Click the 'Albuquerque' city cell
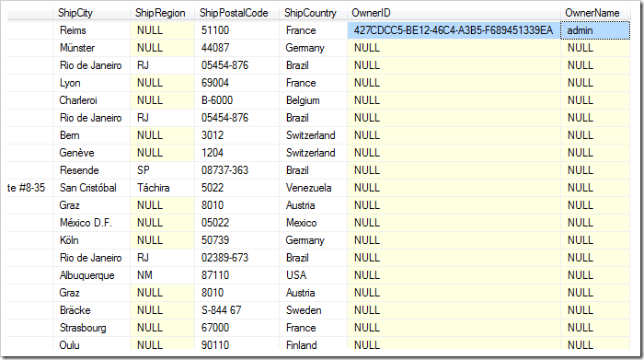 pyautogui.click(x=91, y=275)
